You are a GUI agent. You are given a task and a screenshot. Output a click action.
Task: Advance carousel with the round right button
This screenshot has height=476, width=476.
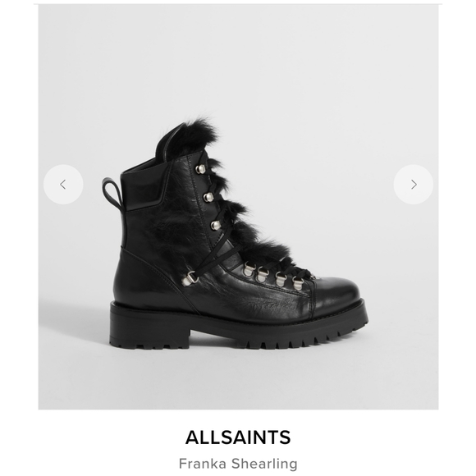click(413, 185)
